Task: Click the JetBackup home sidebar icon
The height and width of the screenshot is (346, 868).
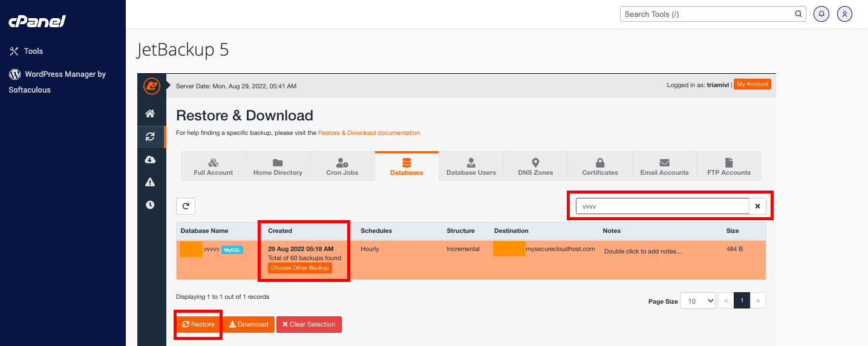Action: pyautogui.click(x=150, y=114)
